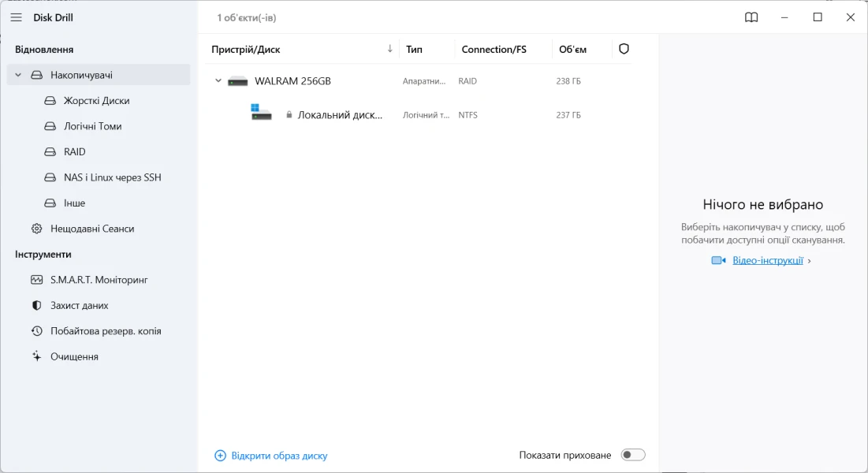Click the Побайтова резерв. копія clock icon
868x473 pixels.
[x=36, y=331]
